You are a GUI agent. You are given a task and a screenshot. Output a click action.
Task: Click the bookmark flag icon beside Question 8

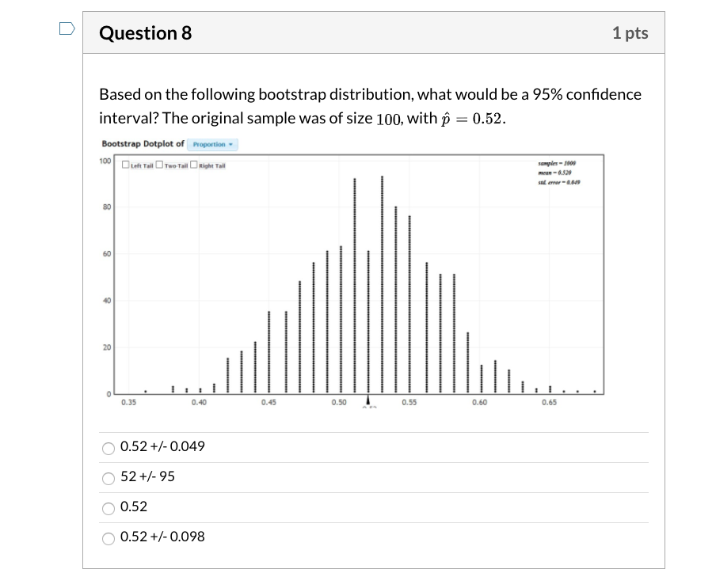[67, 27]
